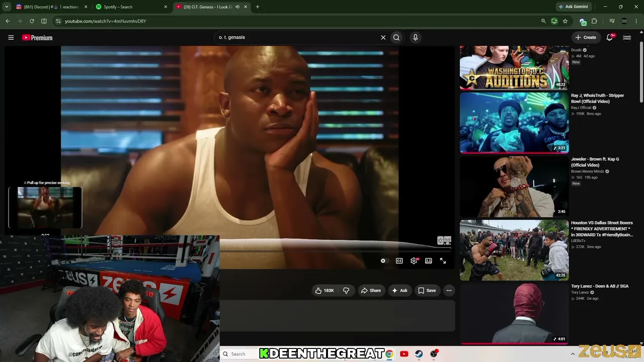Open a new browser tab
Screen dimensions: 644x362
(x=258, y=7)
